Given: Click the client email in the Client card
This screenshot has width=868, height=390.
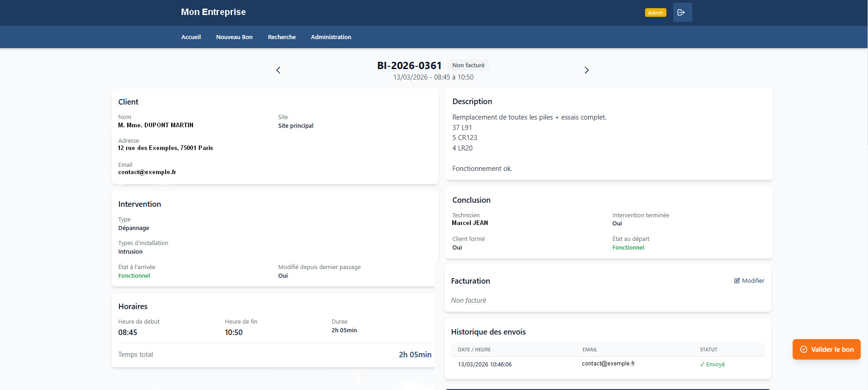Looking at the screenshot, I should (147, 172).
